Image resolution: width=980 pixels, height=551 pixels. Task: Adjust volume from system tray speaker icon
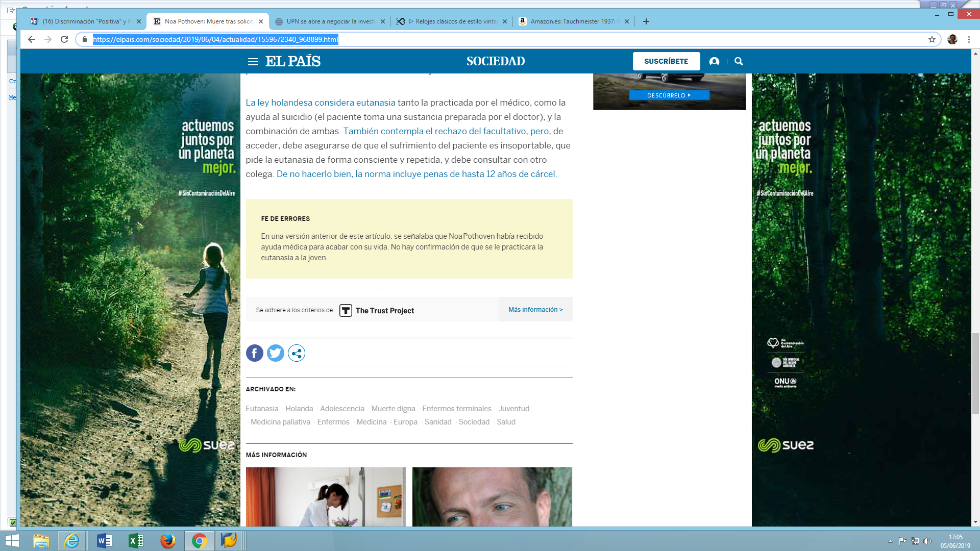pos(927,541)
